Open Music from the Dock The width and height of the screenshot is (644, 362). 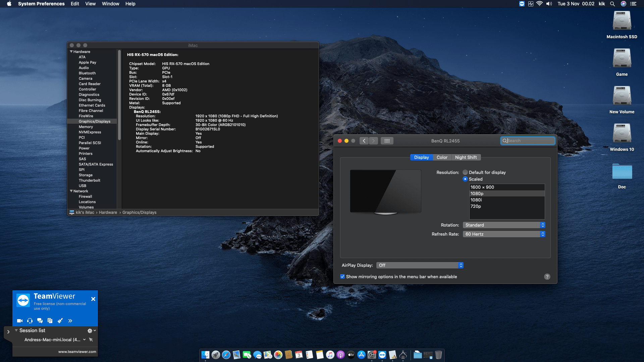[330, 355]
